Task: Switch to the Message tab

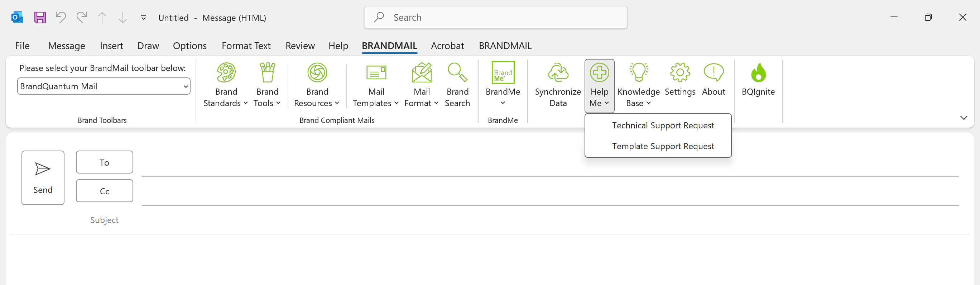Action: click(67, 46)
